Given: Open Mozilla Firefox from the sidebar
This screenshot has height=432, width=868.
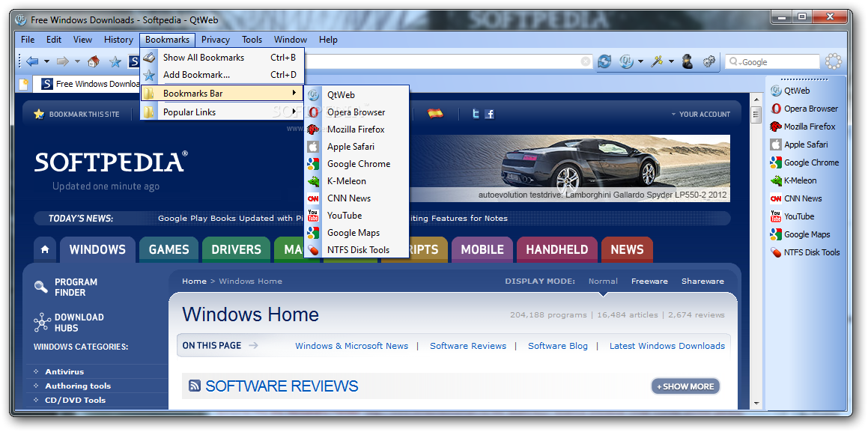Looking at the screenshot, I should coord(803,126).
